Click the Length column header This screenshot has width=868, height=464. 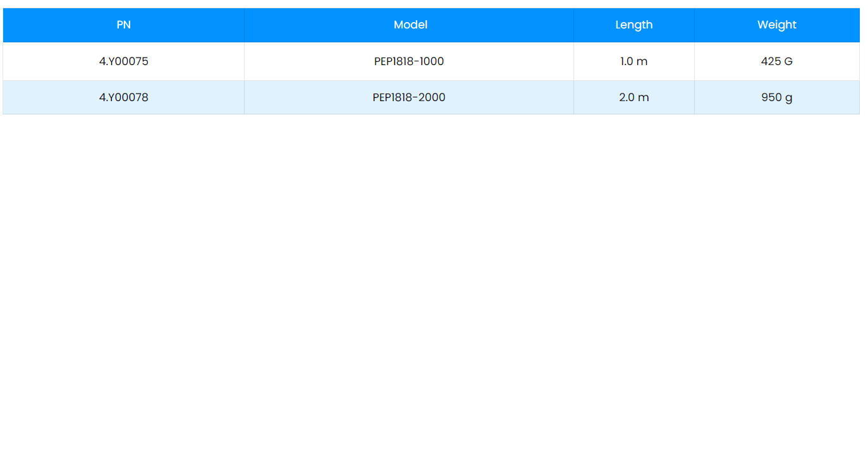633,25
